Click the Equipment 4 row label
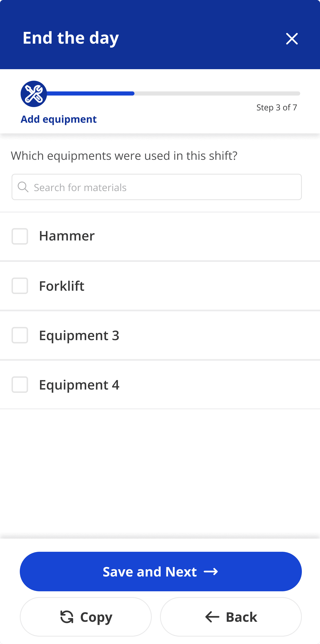The width and height of the screenshot is (320, 644). pyautogui.click(x=79, y=385)
